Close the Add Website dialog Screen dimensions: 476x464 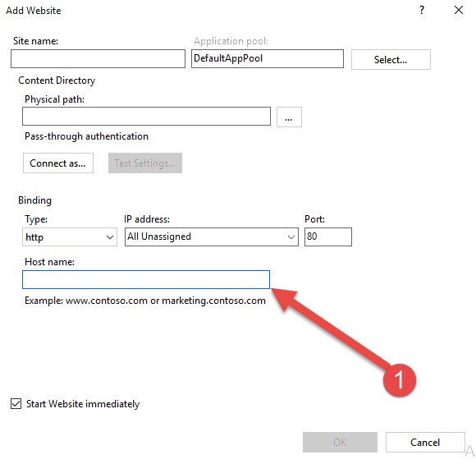(459, 11)
